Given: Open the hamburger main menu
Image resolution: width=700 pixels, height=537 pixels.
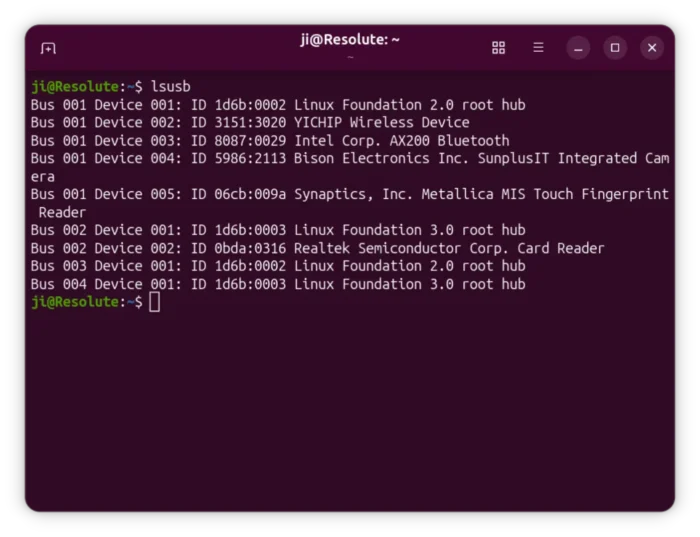Looking at the screenshot, I should (538, 48).
